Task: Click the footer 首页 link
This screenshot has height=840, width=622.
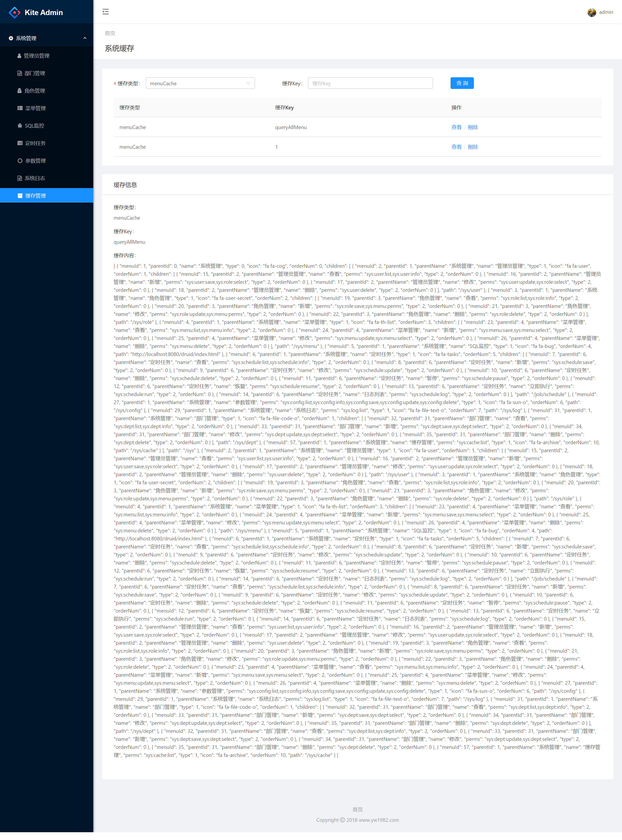Action: tap(357, 809)
